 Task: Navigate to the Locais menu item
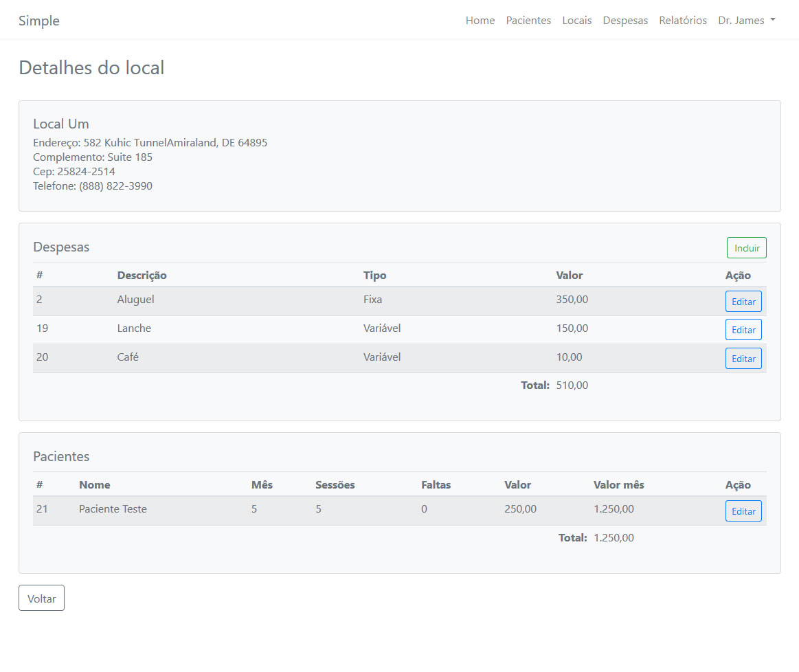point(576,21)
